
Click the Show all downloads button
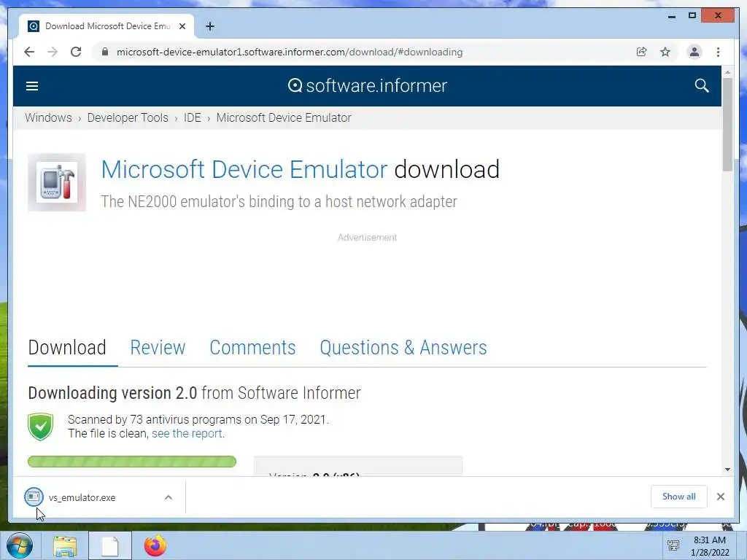(x=679, y=497)
